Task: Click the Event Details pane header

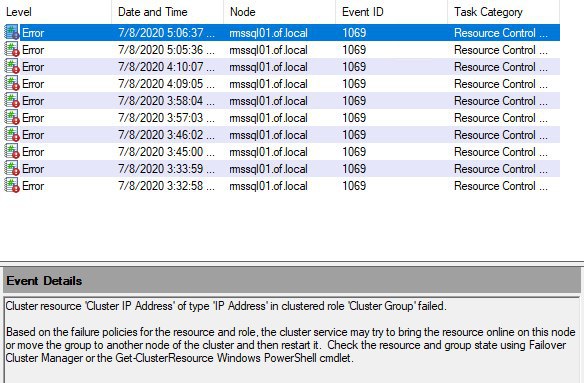Action: tap(292, 281)
